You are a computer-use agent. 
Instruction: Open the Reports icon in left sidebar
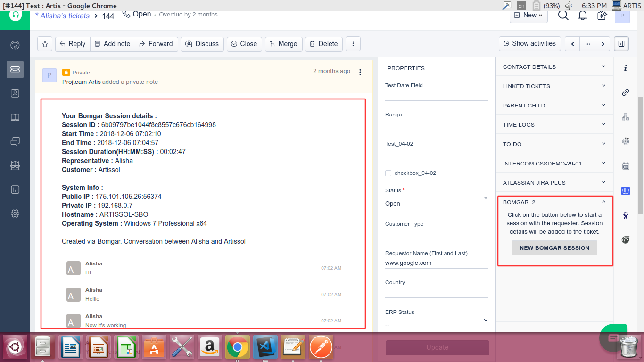[15, 189]
